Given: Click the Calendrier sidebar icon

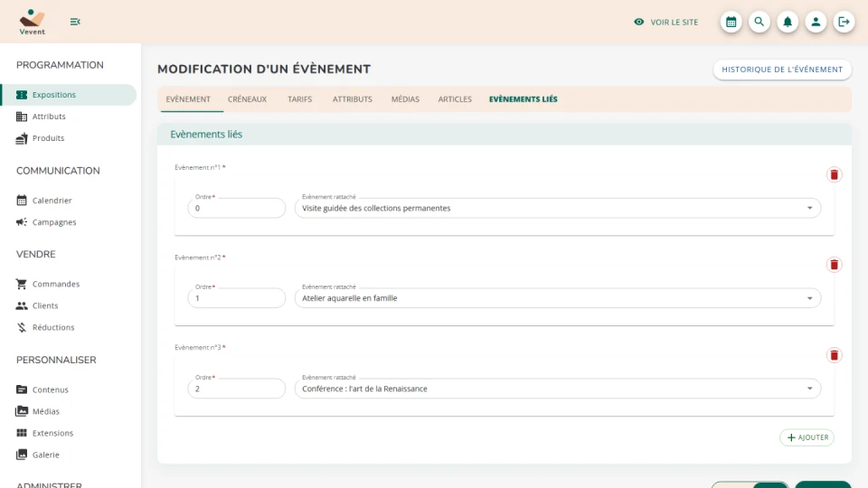Looking at the screenshot, I should pos(22,201).
